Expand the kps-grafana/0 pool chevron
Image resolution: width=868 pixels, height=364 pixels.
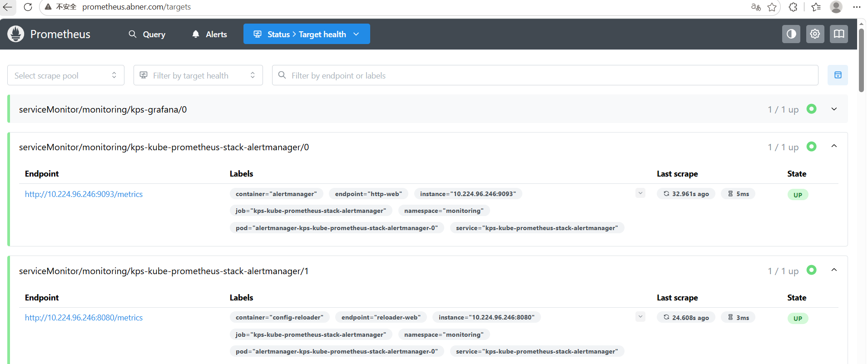click(x=834, y=109)
